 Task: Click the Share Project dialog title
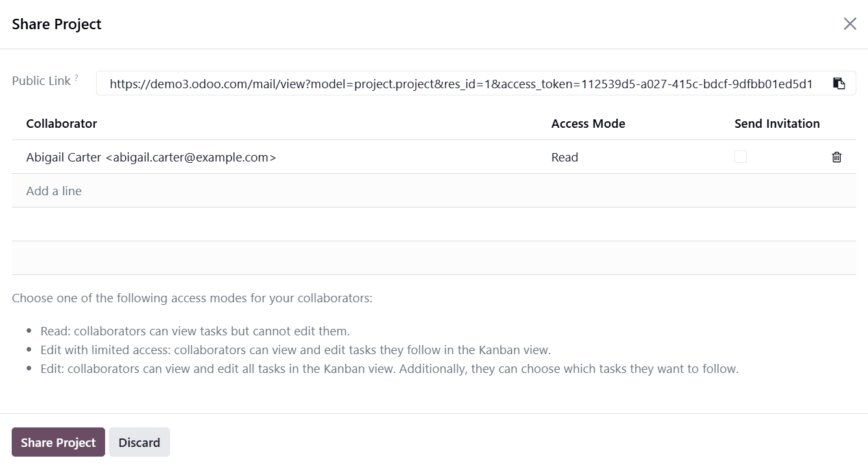point(57,24)
